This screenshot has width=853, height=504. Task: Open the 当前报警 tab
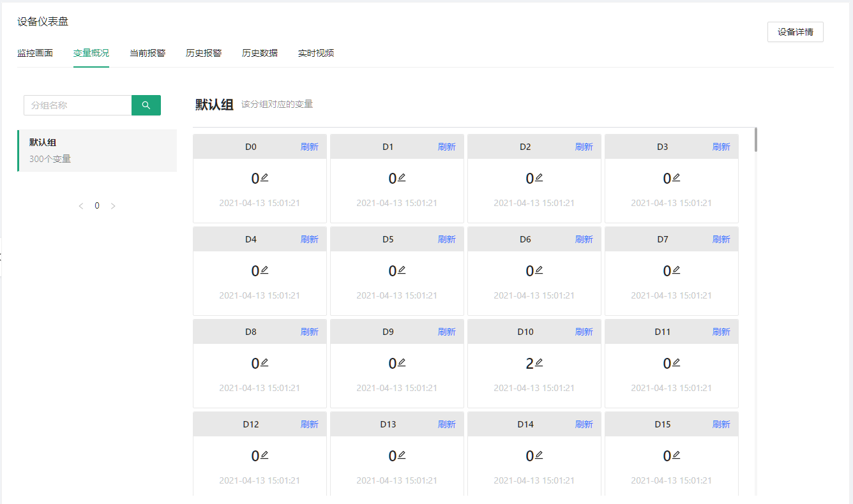pos(147,53)
